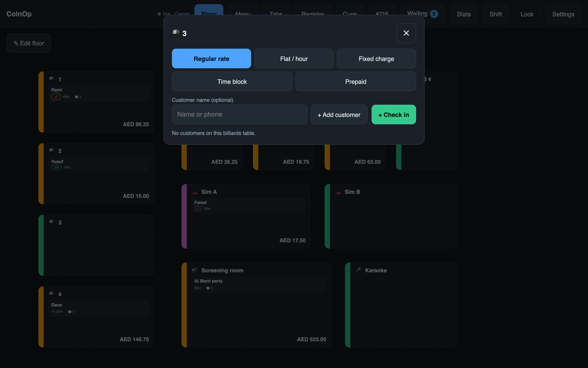588x368 pixels.
Task: Click the race car icon on Sim B
Action: point(338,193)
